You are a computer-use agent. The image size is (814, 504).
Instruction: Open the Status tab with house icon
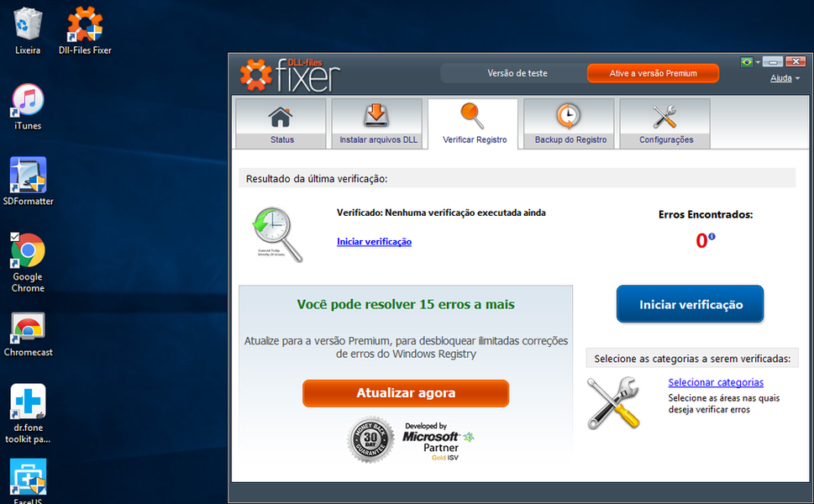point(281,123)
